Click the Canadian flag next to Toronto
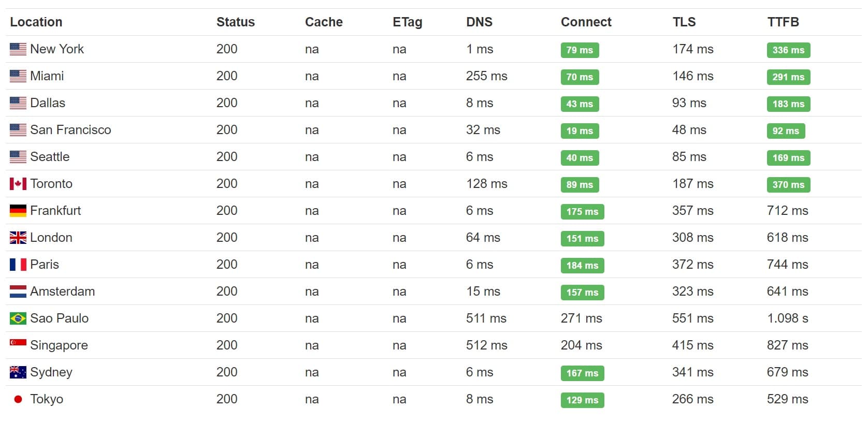Viewport: 868px width, 422px height. click(18, 184)
